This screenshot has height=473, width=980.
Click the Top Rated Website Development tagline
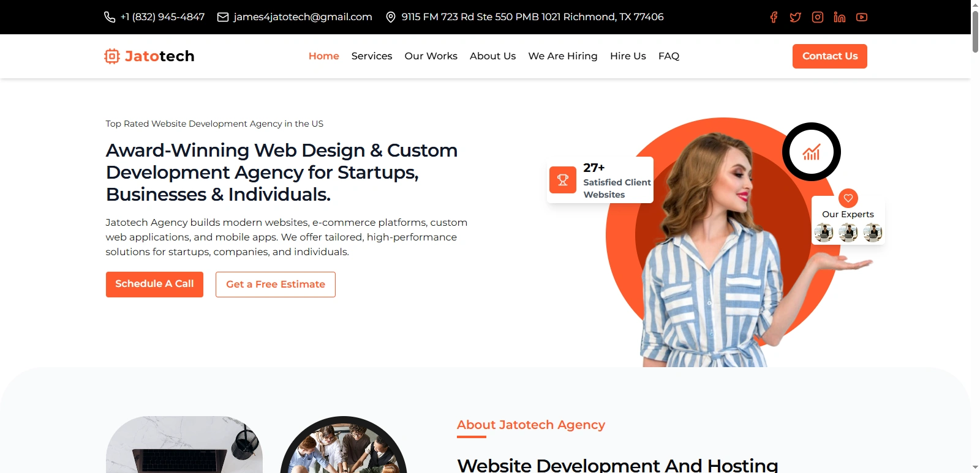[x=214, y=124]
